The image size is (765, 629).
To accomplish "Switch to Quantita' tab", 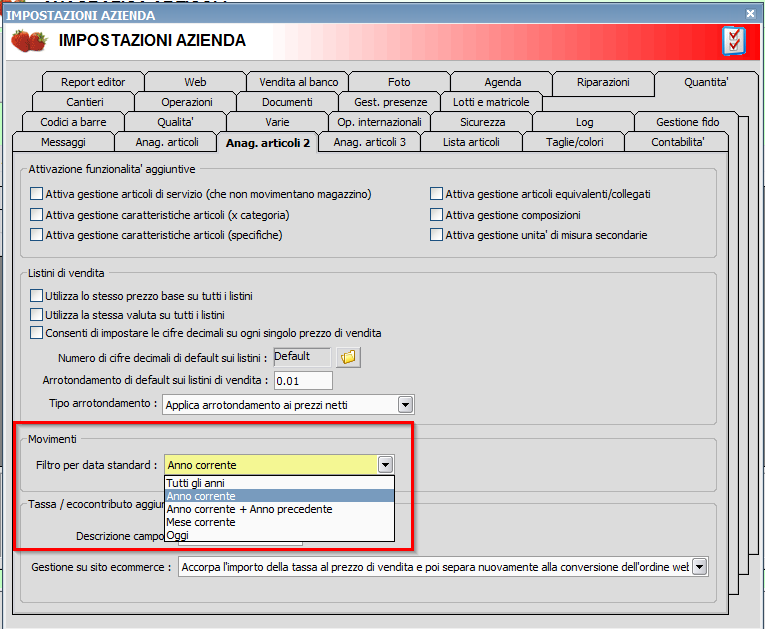I will click(706, 82).
